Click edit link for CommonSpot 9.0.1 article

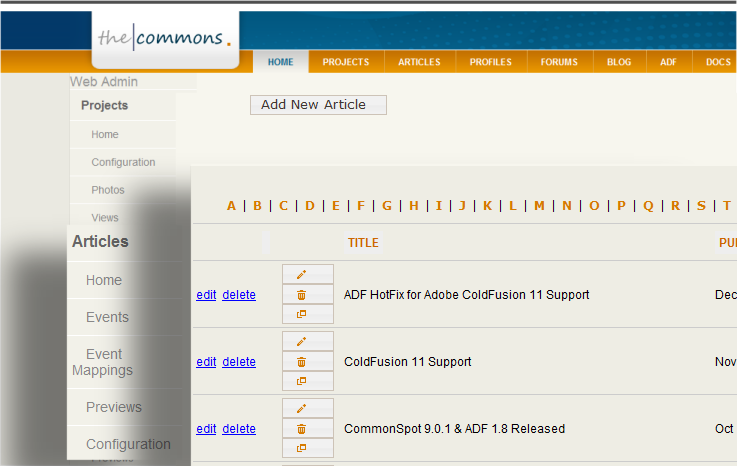206,429
